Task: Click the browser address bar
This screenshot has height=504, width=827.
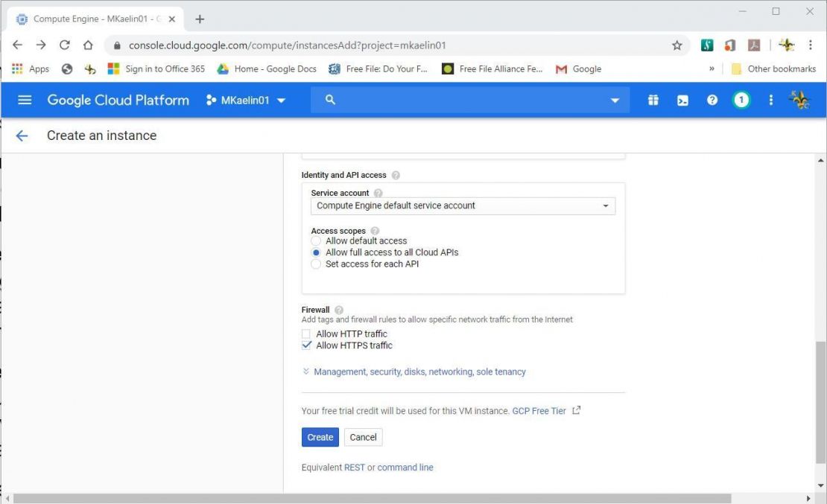Action: coord(298,45)
